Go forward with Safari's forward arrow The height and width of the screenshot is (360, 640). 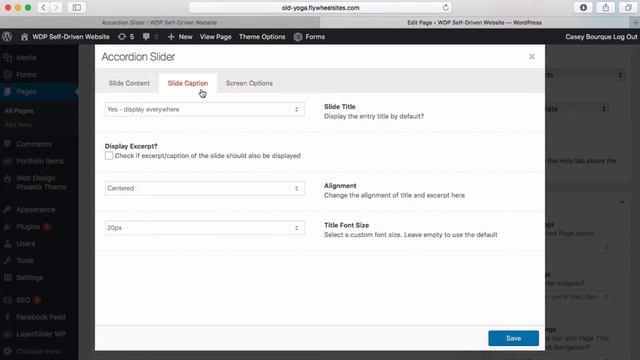[x=56, y=7]
